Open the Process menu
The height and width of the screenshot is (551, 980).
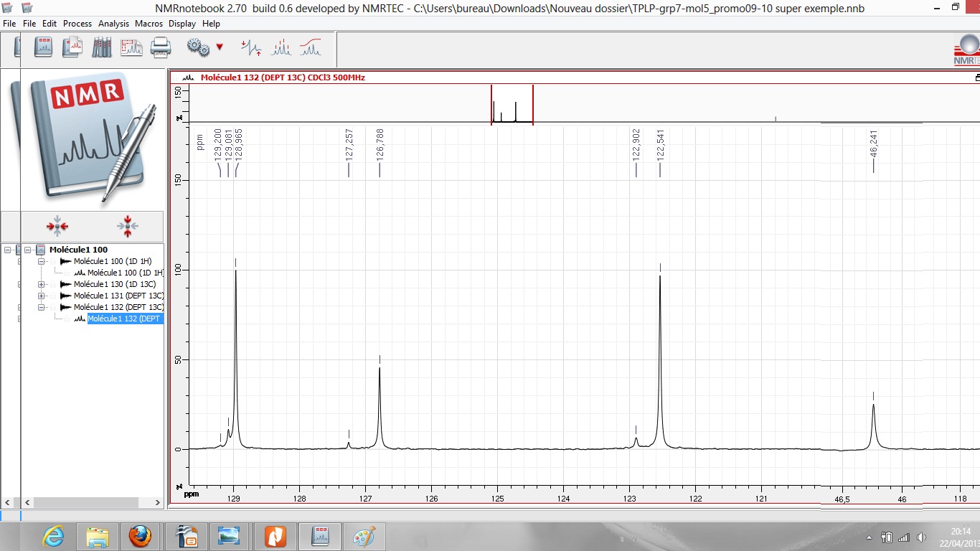pyautogui.click(x=77, y=24)
